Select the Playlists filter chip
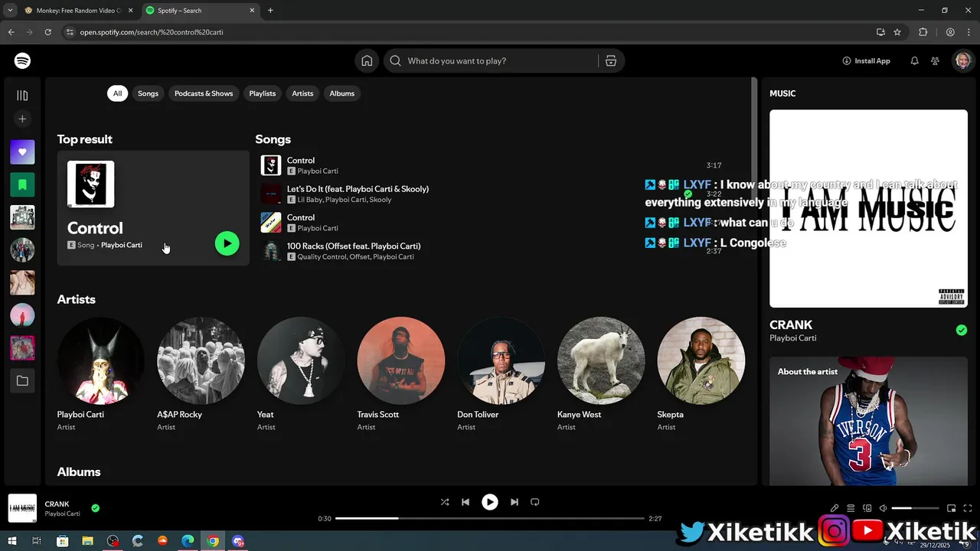 [262, 93]
